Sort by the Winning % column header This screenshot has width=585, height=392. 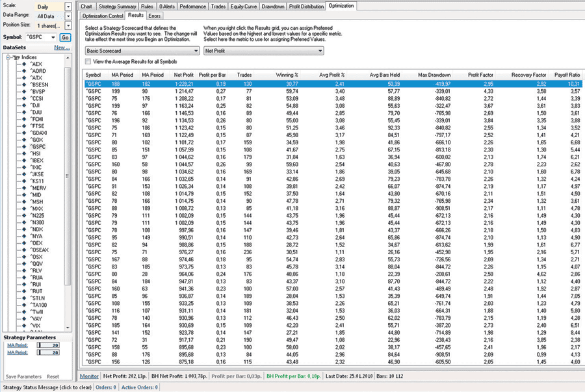click(x=287, y=75)
